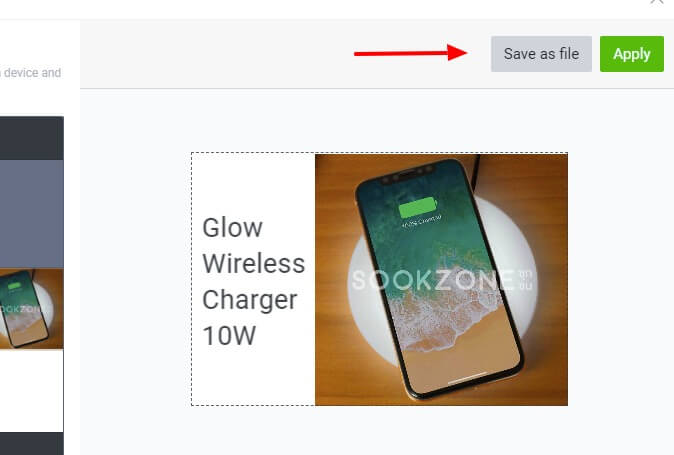Click the word "Glow" in the card
This screenshot has height=455, width=674.
[232, 228]
